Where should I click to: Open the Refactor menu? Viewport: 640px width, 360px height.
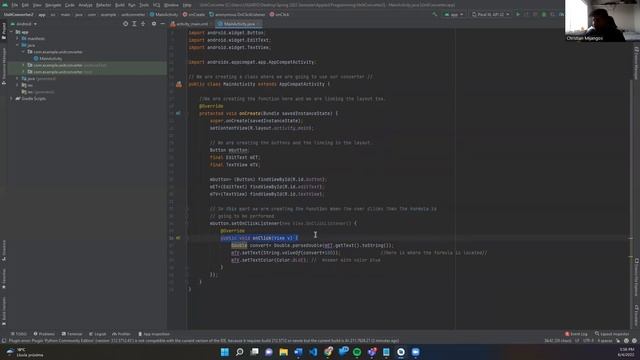[104, 5]
